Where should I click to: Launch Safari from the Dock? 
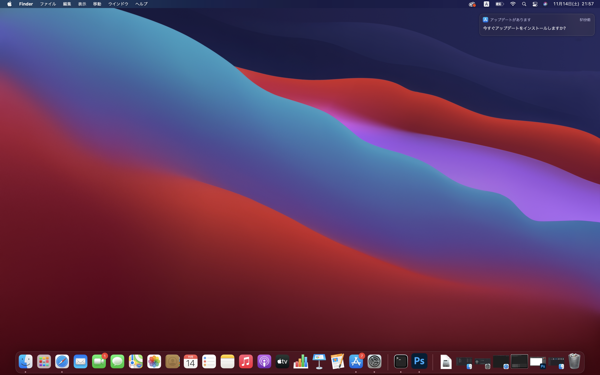pos(62,361)
